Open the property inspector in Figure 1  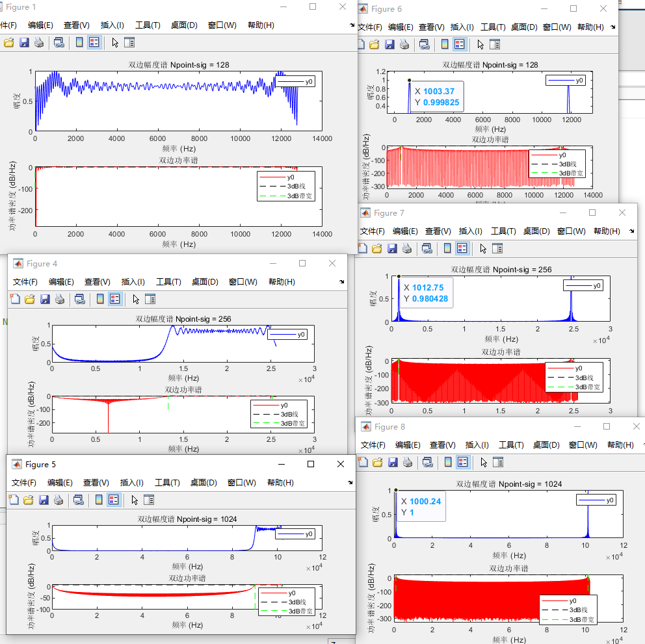(x=129, y=42)
